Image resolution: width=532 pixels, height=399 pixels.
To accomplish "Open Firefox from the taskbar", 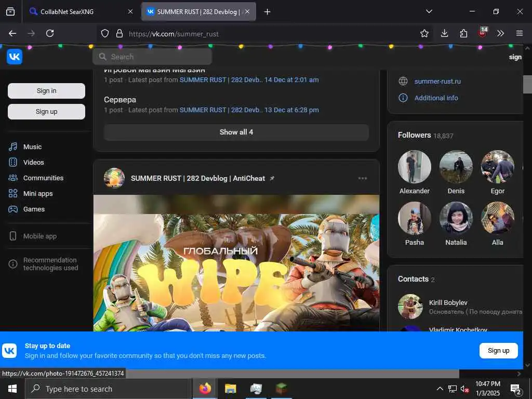I will [x=205, y=389].
